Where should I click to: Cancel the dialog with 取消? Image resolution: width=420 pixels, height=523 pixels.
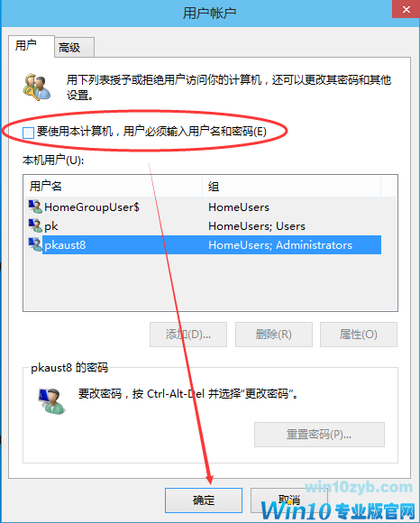tap(289, 500)
